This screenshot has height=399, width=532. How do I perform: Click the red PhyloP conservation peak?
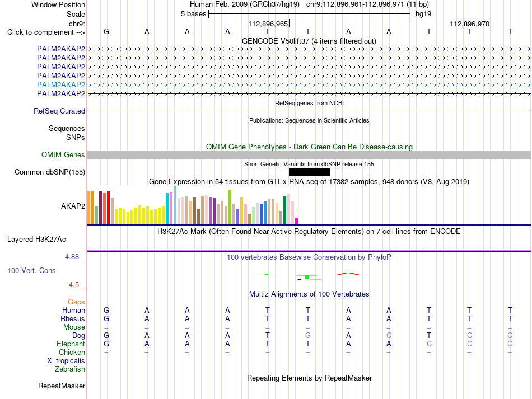[348, 274]
